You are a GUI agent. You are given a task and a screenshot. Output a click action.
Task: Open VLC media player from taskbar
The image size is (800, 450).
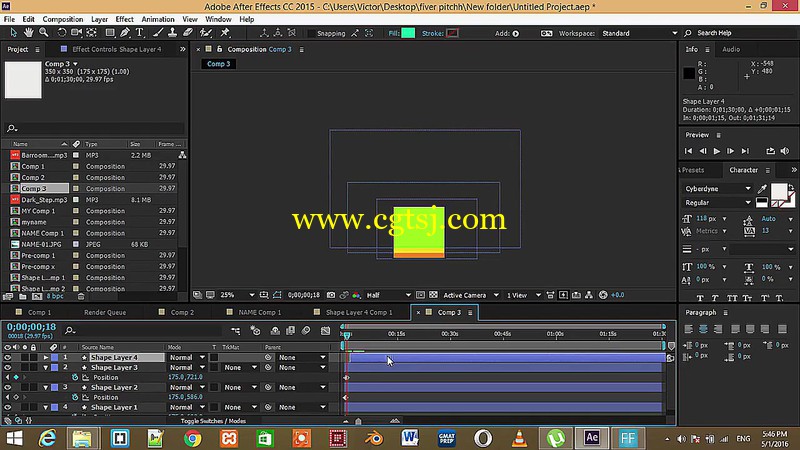(x=519, y=438)
